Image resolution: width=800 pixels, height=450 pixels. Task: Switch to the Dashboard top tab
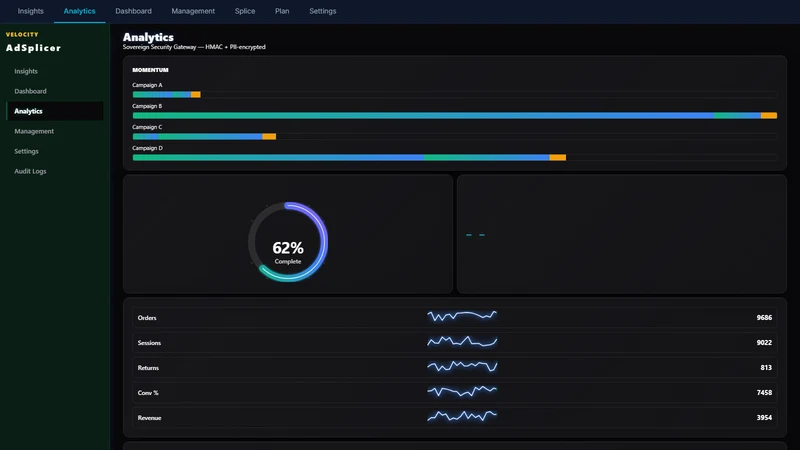point(133,11)
